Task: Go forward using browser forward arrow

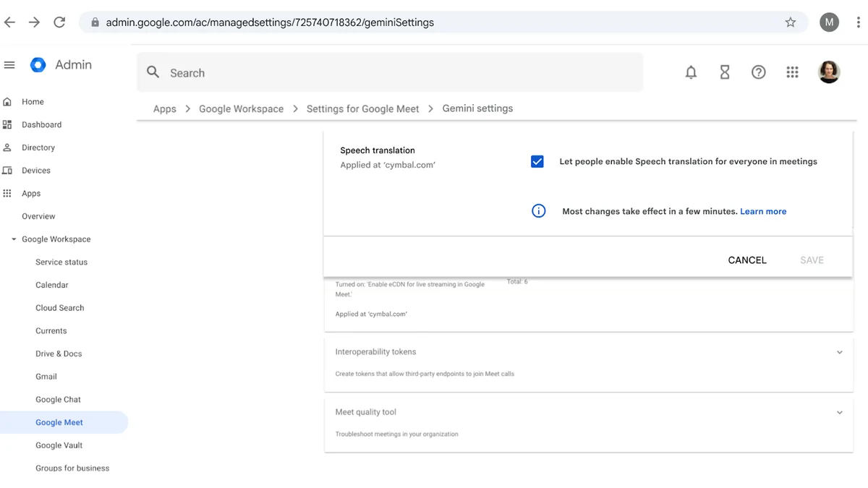Action: [x=34, y=22]
